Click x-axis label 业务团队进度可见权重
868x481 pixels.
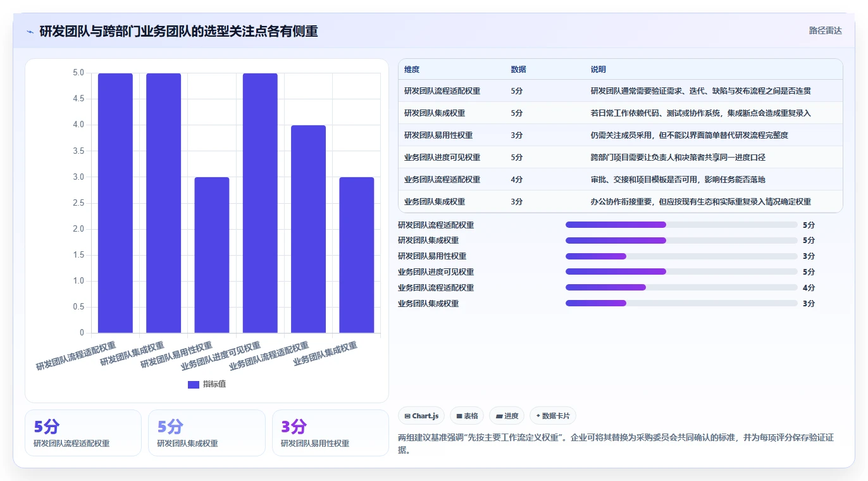click(220, 356)
